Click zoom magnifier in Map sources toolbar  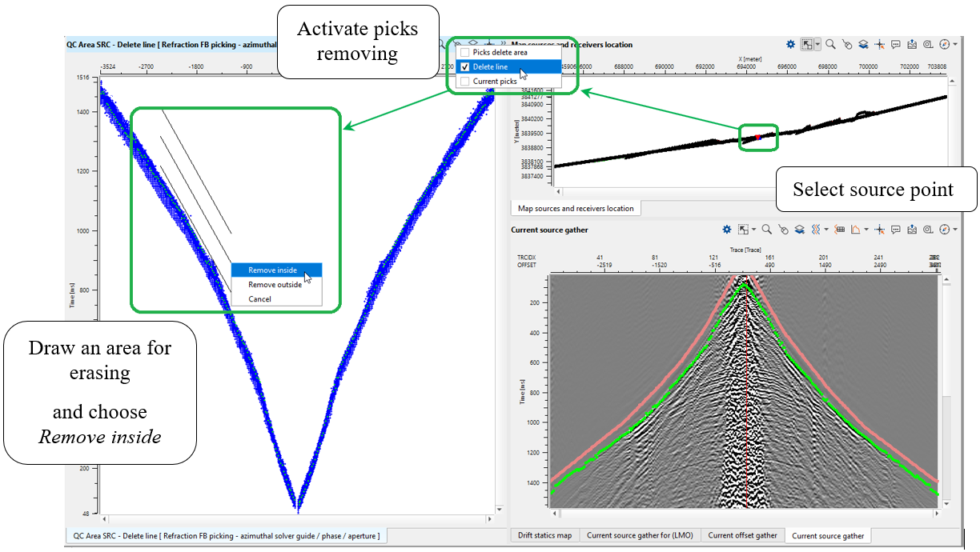(830, 45)
